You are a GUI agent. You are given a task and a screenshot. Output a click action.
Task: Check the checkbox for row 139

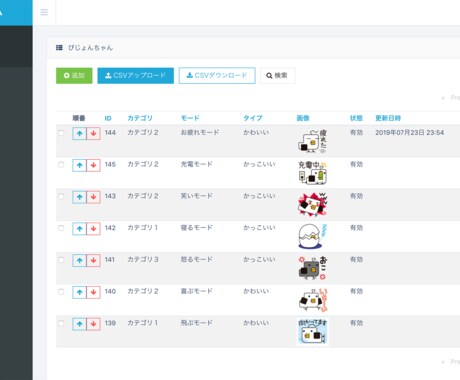coord(61,323)
